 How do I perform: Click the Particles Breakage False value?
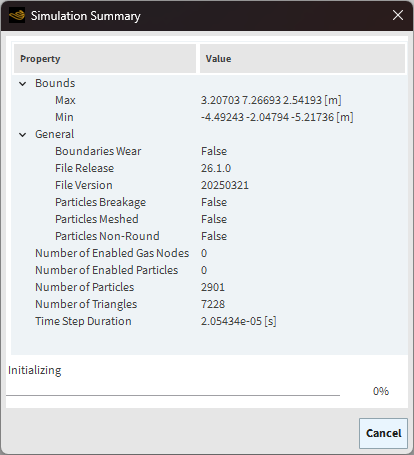tap(214, 202)
